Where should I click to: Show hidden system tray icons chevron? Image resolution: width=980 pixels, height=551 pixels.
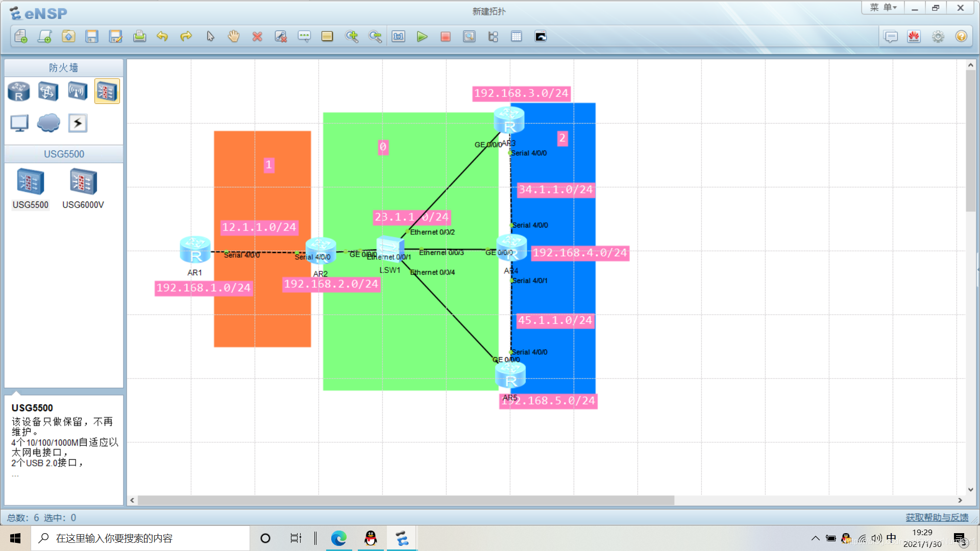click(815, 538)
